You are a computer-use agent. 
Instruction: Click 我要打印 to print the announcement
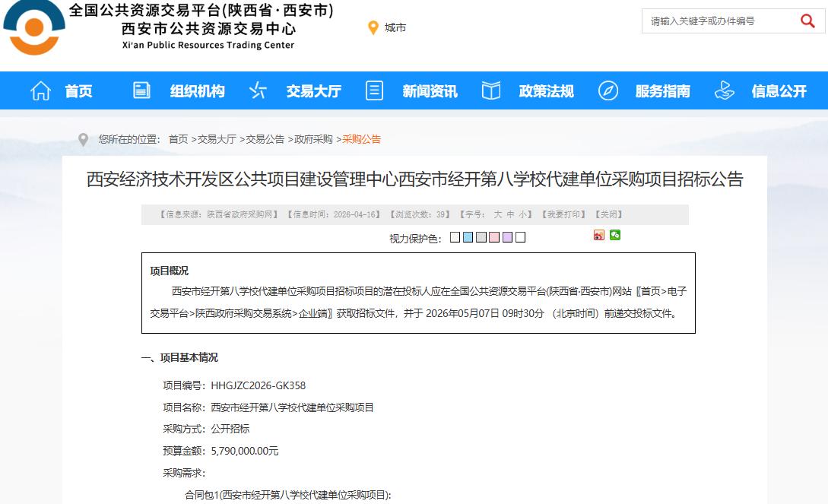click(x=564, y=214)
